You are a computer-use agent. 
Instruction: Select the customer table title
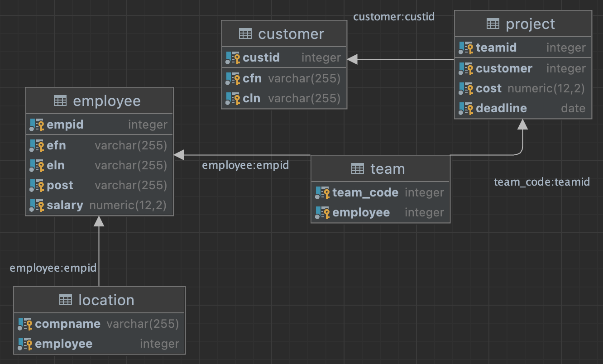pyautogui.click(x=291, y=34)
